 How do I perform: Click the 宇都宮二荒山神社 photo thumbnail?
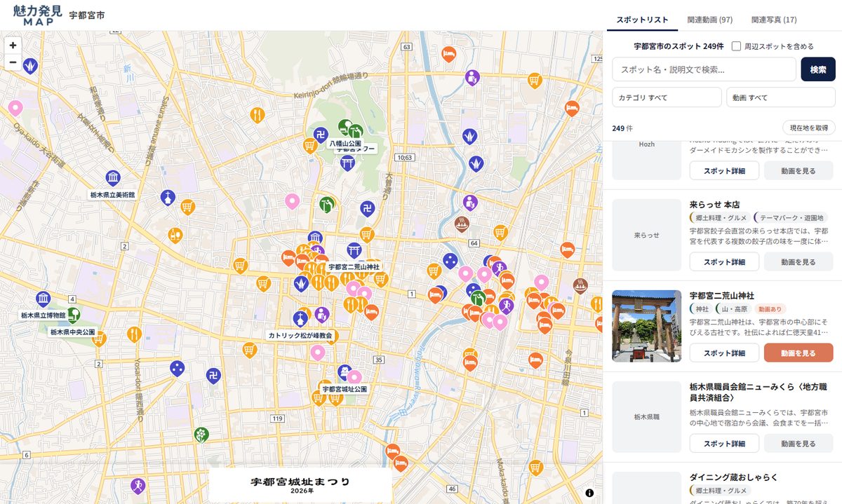click(647, 326)
